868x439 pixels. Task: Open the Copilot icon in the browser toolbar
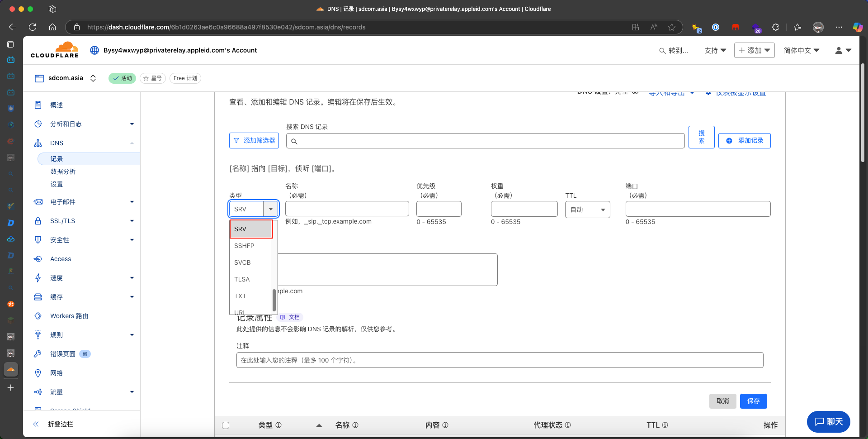[858, 27]
